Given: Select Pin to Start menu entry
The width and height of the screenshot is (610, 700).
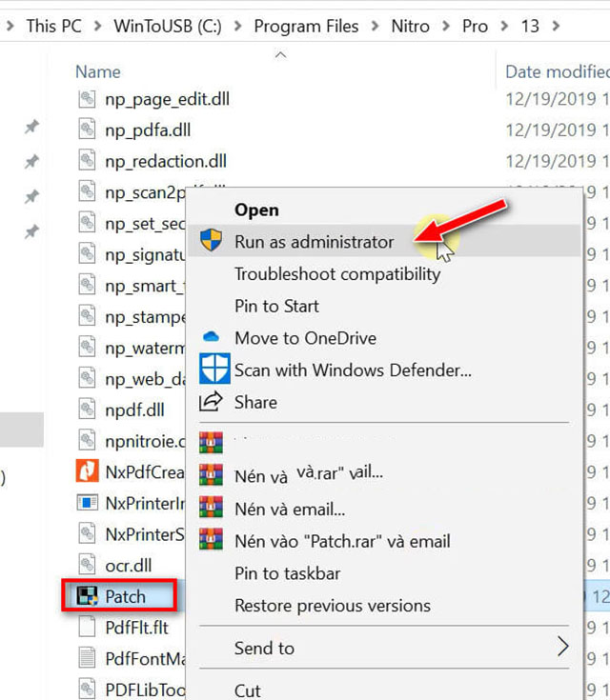Looking at the screenshot, I should (276, 306).
